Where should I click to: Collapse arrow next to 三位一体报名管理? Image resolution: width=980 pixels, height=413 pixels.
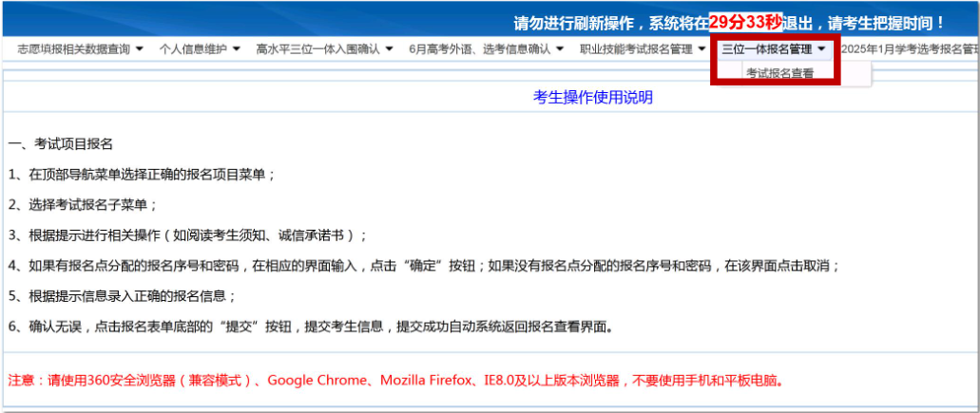point(821,48)
